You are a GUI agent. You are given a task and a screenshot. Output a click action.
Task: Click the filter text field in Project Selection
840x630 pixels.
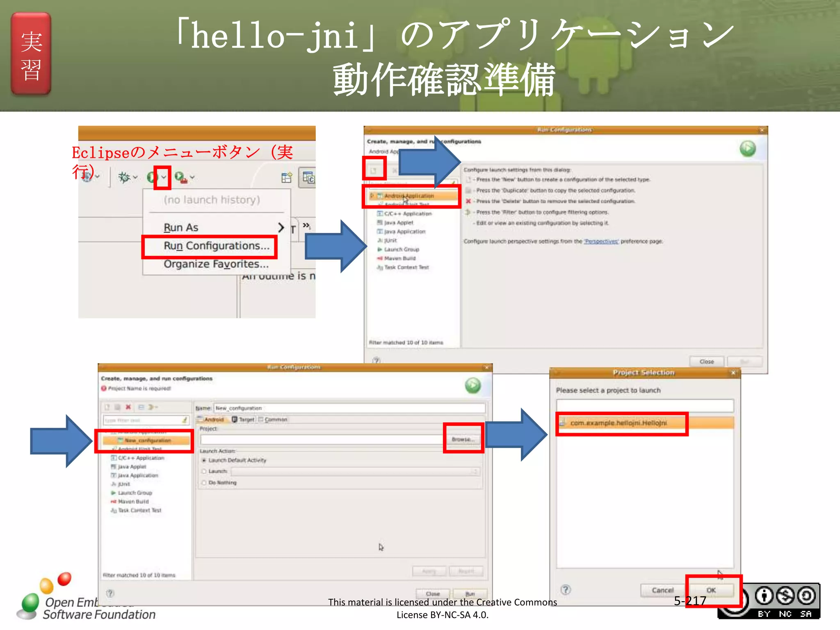click(645, 406)
